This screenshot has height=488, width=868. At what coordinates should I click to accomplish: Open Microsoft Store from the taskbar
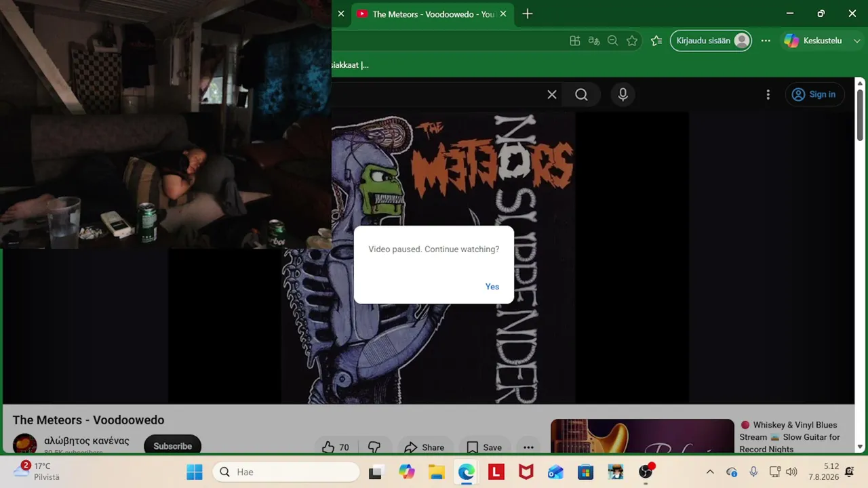(x=585, y=472)
